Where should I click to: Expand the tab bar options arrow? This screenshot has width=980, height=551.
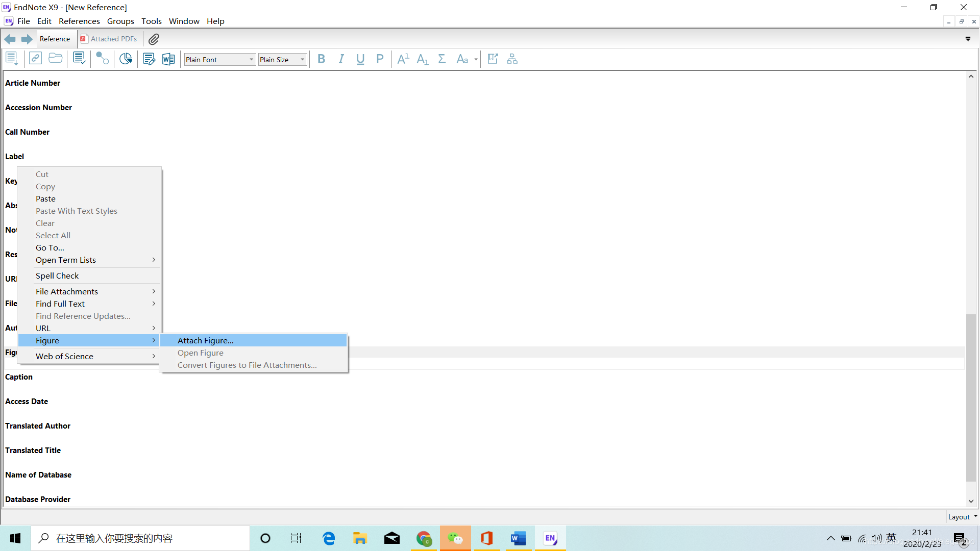point(968,39)
